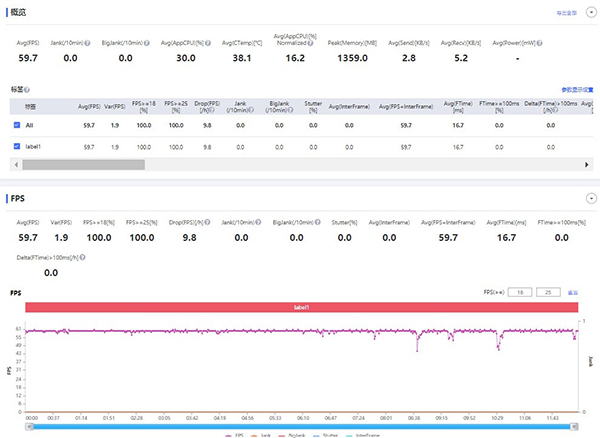The height and width of the screenshot is (438, 600).
Task: Click help icon beside Avg(AppCPU)[%] in overview
Action: pos(208,43)
